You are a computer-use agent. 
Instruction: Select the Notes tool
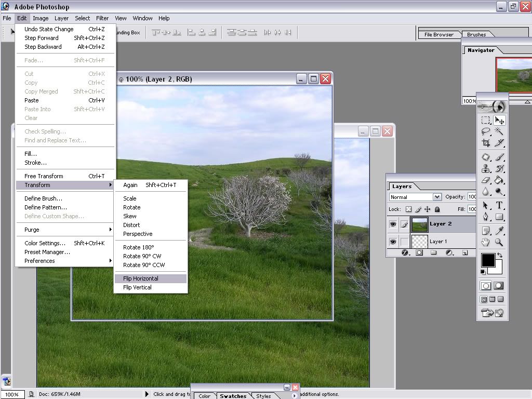click(x=486, y=231)
